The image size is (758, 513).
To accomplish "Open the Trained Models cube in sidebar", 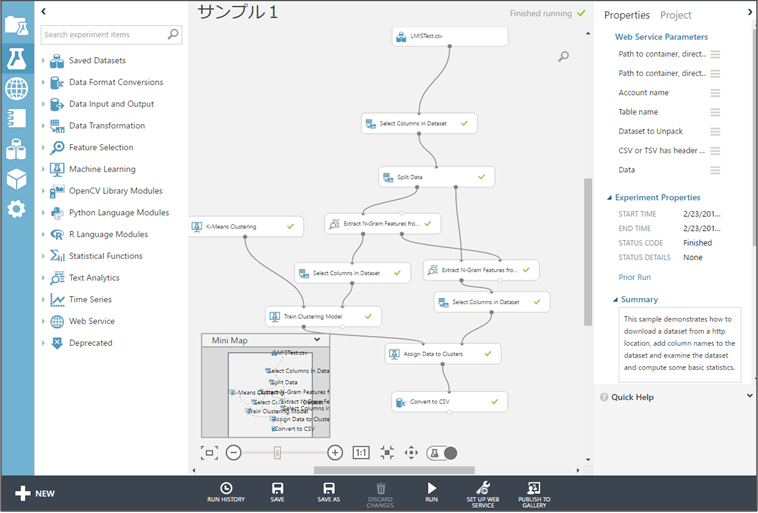I will 16,179.
